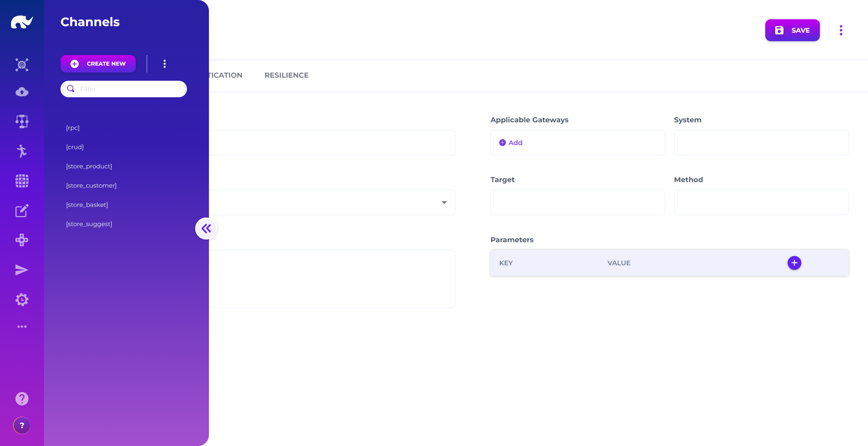
Task: Expand the dropdown arrow selector
Action: 444,203
